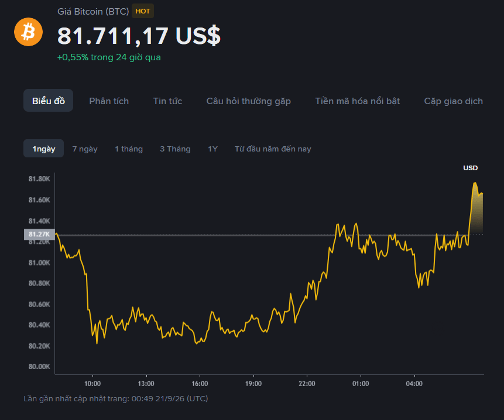504x420 pixels.
Task: Click the 81.27K price marker label
Action: coord(39,234)
